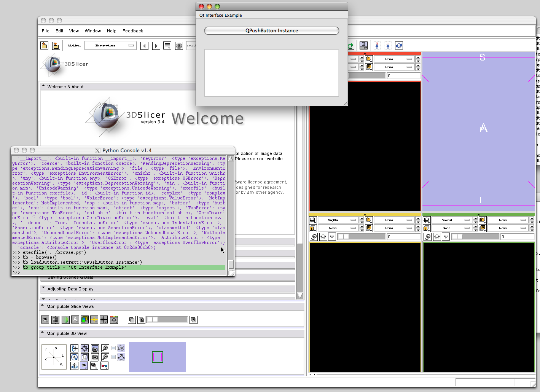Image resolution: width=540 pixels, height=392 pixels.
Task: Click the yellow crosshair icon in Slice Views
Action: (94, 320)
